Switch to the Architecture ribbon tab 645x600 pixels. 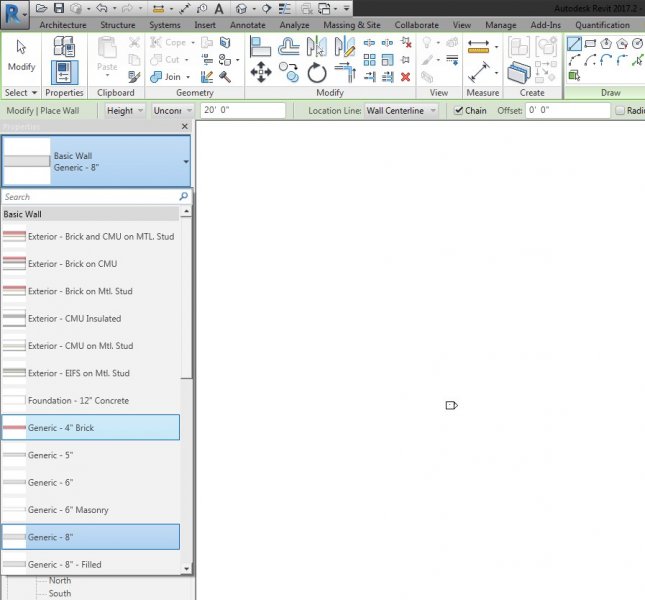(x=63, y=25)
